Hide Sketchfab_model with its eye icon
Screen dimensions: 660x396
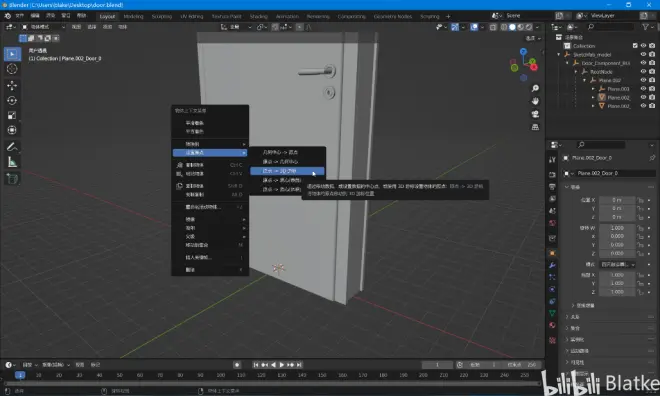[x=643, y=54]
